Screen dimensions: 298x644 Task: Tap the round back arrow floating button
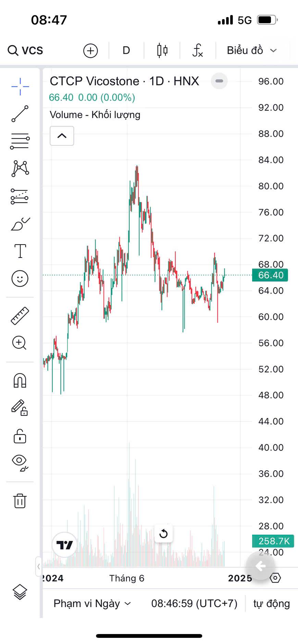[x=261, y=566]
